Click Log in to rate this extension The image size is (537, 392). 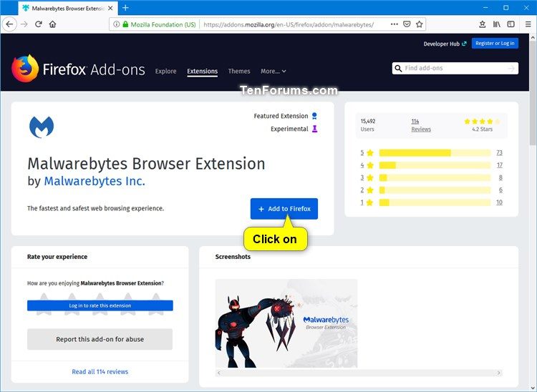[x=100, y=305]
